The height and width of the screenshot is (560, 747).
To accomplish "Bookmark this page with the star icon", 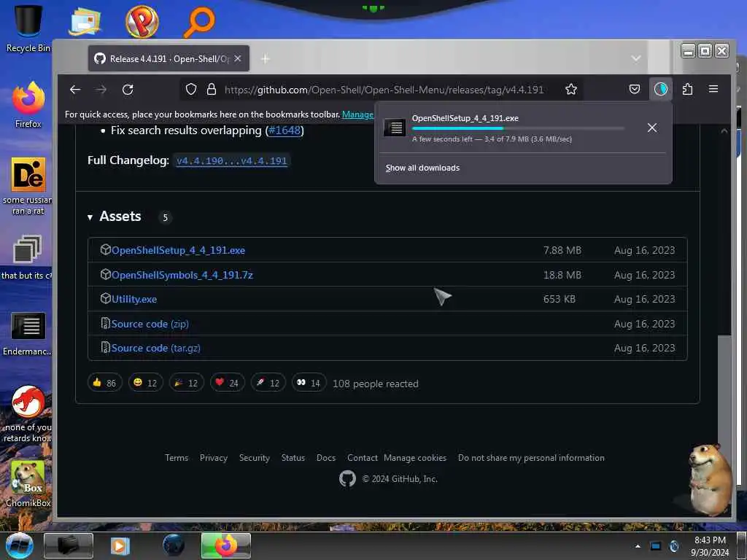I will (570, 89).
